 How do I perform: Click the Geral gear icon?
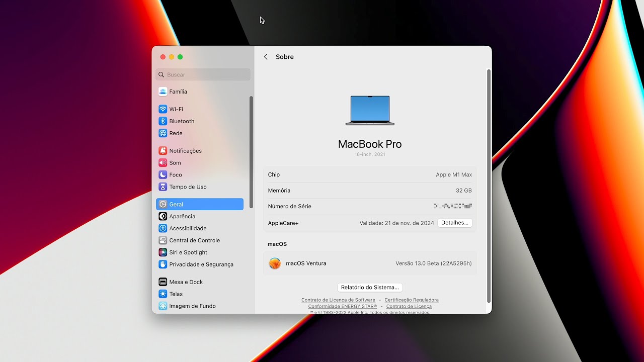pos(163,204)
